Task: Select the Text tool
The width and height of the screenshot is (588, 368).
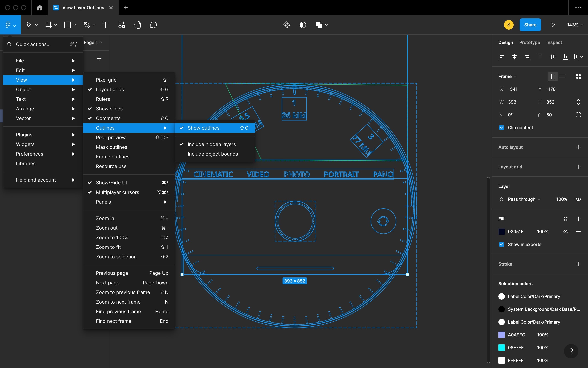Action: [x=105, y=25]
